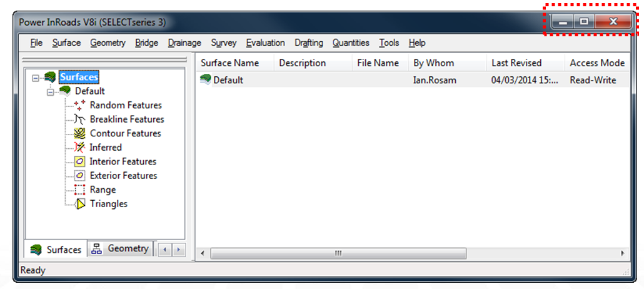Sort by File Name column header
The image size is (644, 289).
[380, 63]
